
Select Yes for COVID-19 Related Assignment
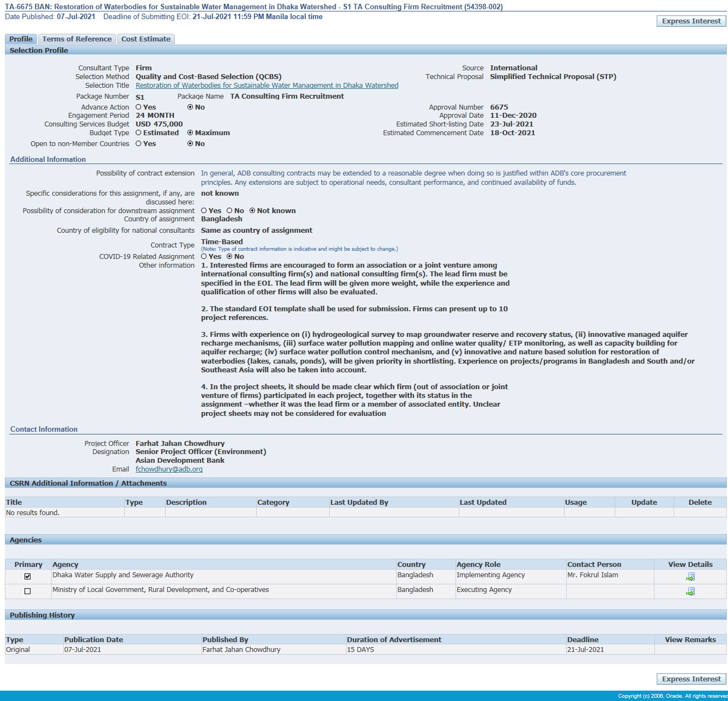coord(204,257)
